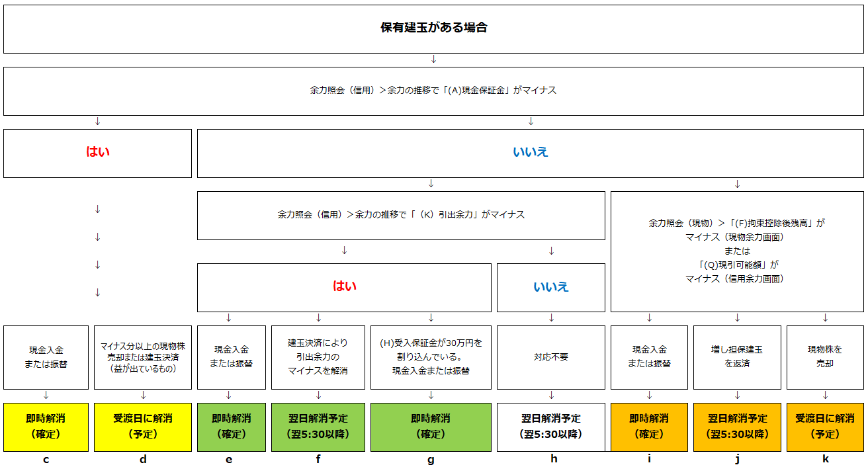Click the マイナス分以上の現物株売却 action box
Image resolution: width=868 pixels, height=467 pixels.
point(143,357)
